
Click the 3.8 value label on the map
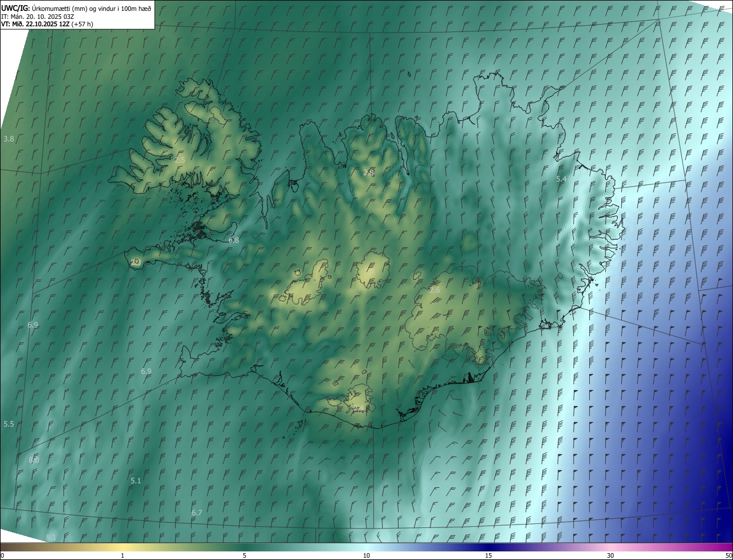(9, 139)
